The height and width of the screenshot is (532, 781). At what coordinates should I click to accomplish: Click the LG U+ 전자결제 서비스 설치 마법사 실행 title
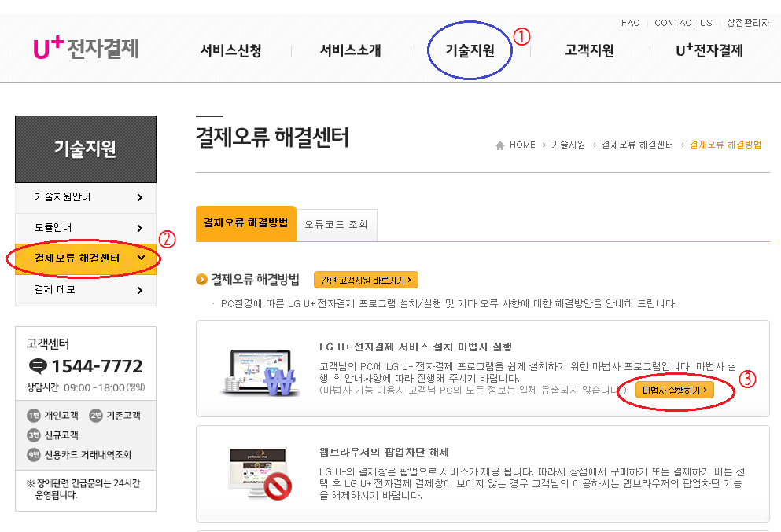pyautogui.click(x=415, y=347)
